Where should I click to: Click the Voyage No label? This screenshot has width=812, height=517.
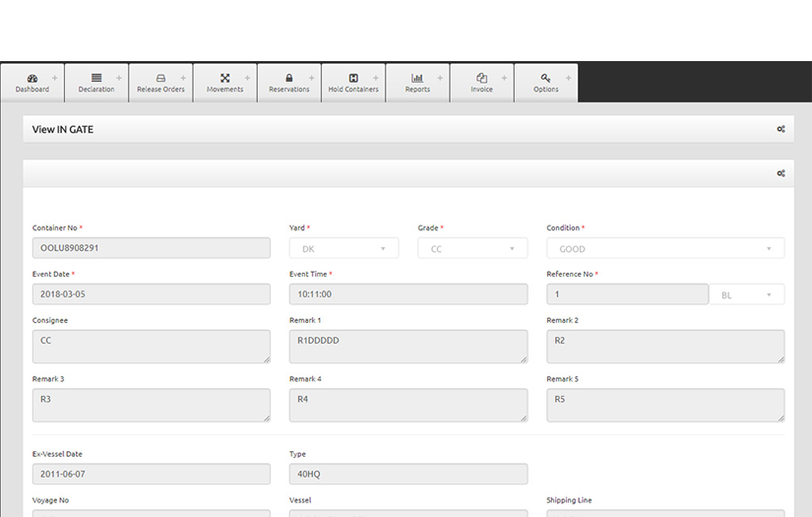(51, 500)
